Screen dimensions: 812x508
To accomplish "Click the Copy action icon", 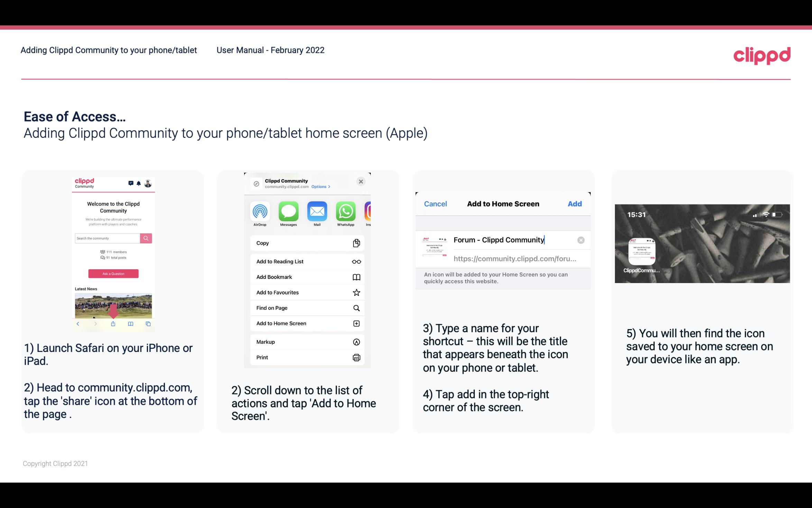I will tap(356, 243).
